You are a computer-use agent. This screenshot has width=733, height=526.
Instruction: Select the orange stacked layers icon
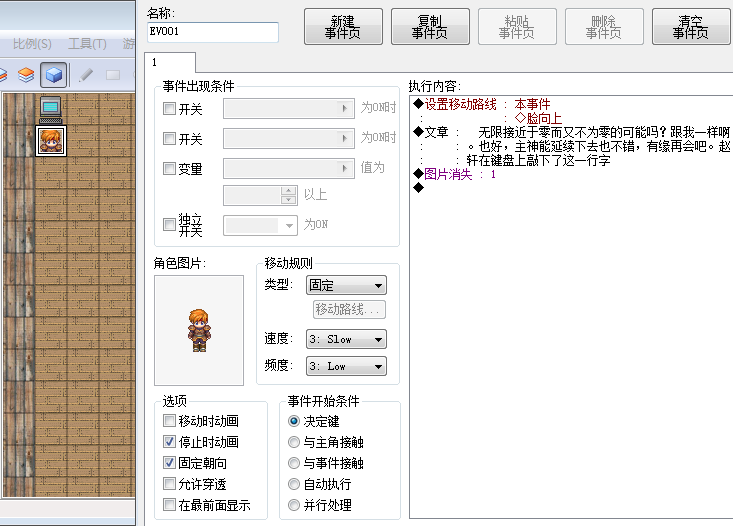point(26,75)
